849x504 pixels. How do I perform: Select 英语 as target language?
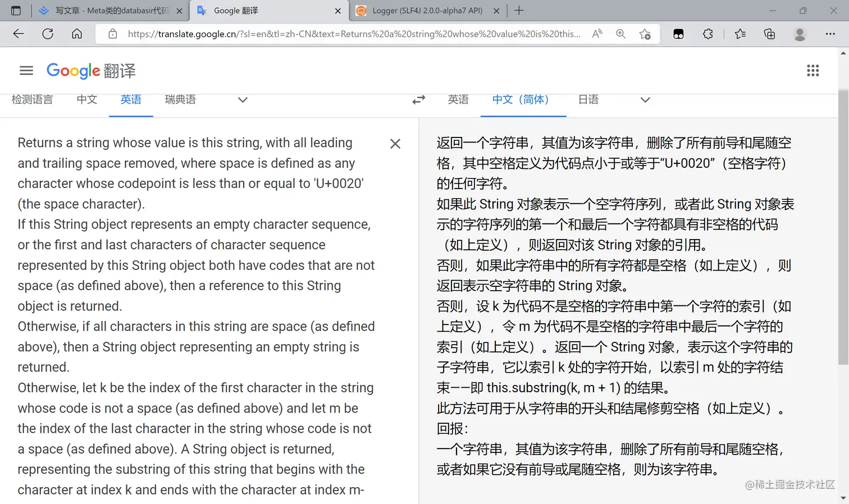pos(458,100)
